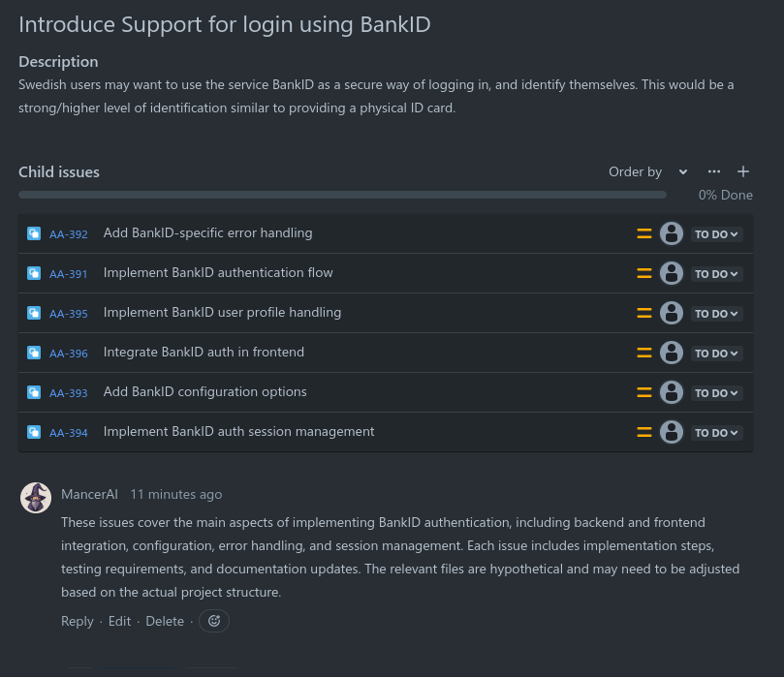Click the subtask type icon for AA-395
The width and height of the screenshot is (784, 678).
34,313
